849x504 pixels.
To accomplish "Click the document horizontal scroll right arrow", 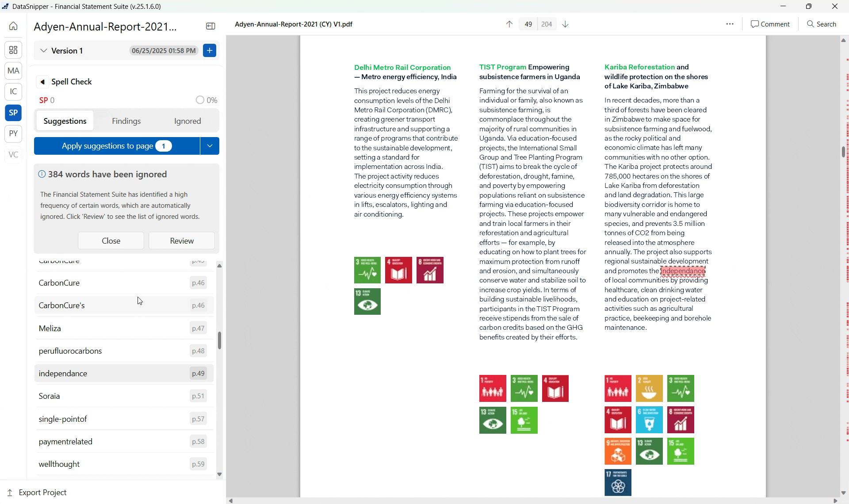I will coord(835,500).
